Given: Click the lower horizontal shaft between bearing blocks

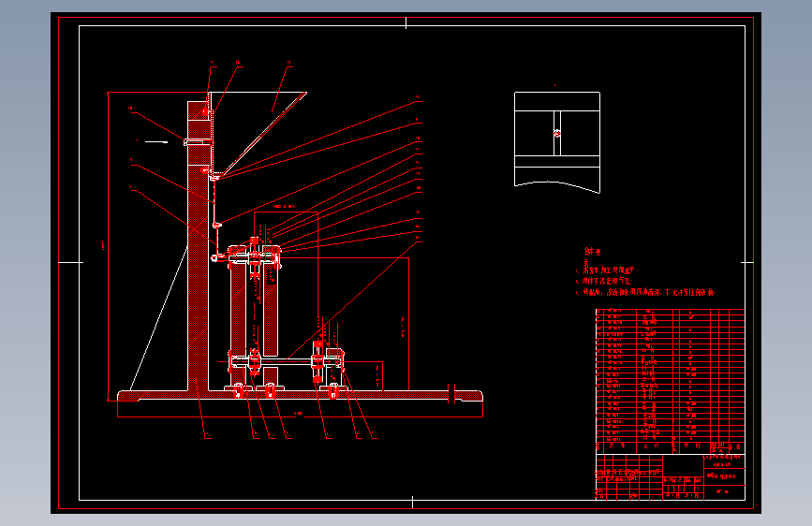Looking at the screenshot, I should tap(287, 361).
